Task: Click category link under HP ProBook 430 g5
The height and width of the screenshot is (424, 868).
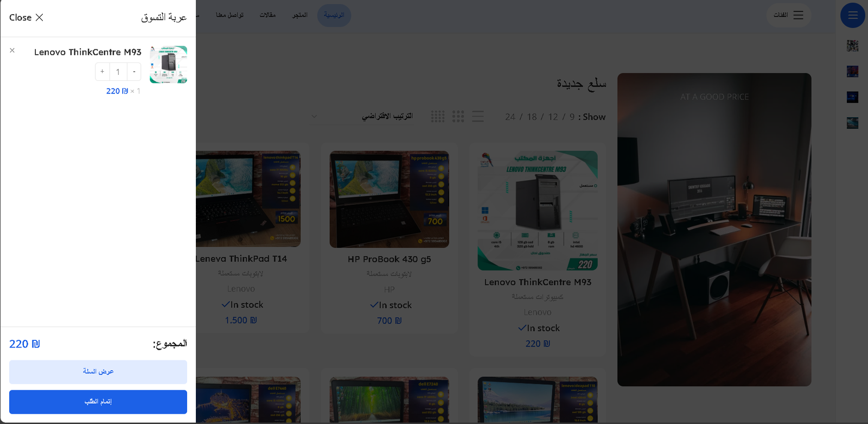Action: tap(390, 274)
